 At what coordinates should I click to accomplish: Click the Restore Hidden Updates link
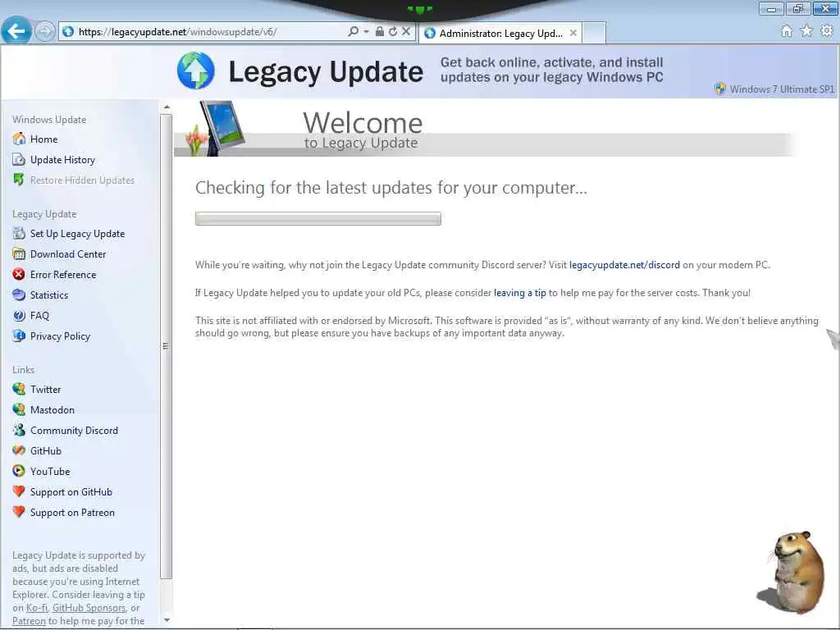[x=83, y=180]
